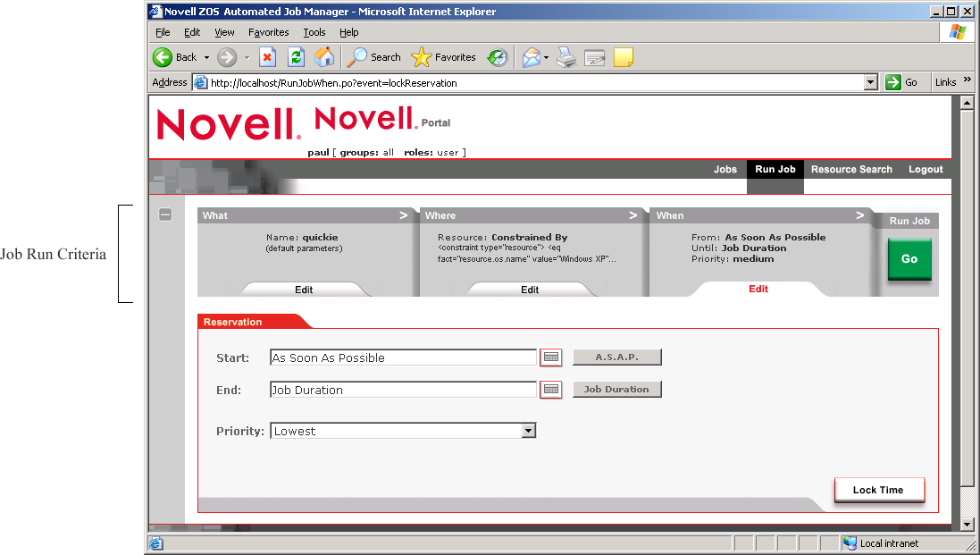Switch to the Jobs tab
Screen dimensions: 980x555
725,170
